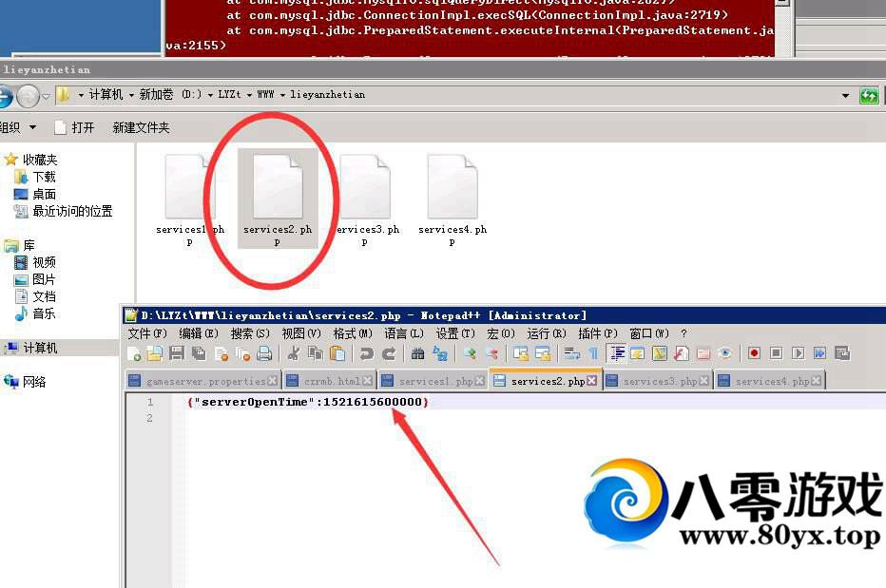Toggle the eye monitoring icon
The height and width of the screenshot is (588, 886).
pos(725,353)
